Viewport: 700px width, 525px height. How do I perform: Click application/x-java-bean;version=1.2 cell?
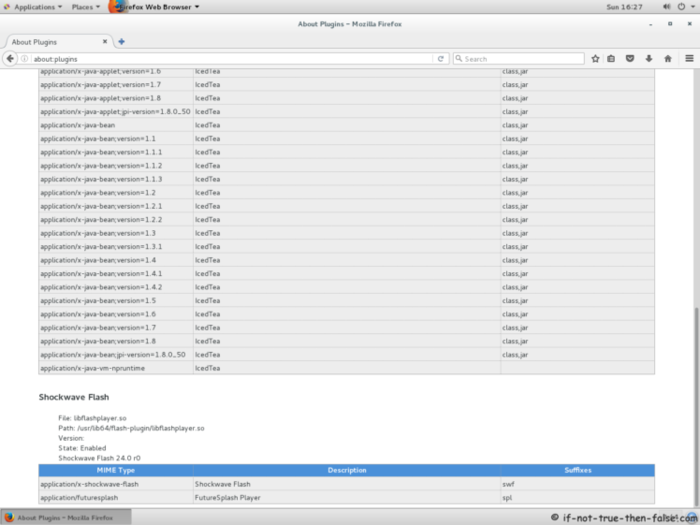116,192
